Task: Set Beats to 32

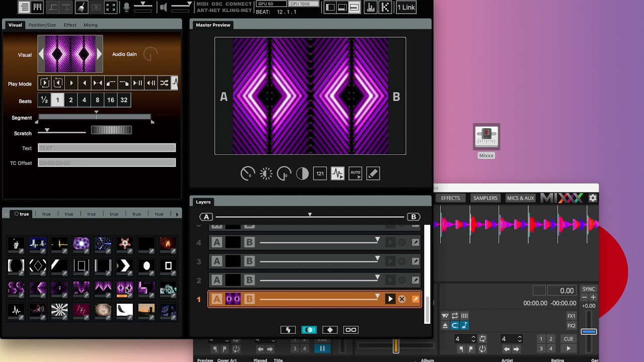Action: 124,100
